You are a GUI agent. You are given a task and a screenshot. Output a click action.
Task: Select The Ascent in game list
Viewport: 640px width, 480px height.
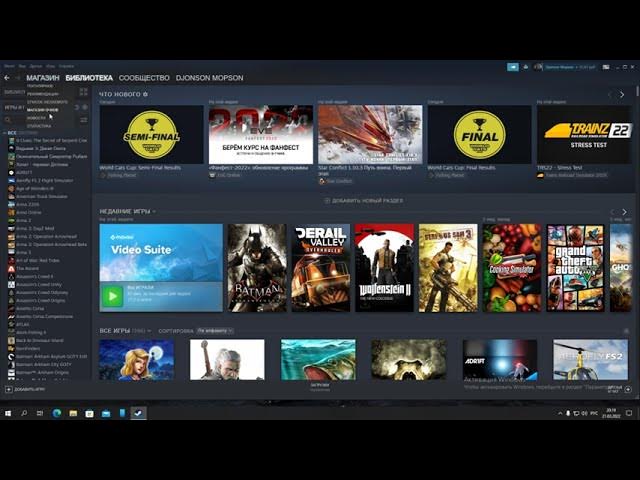pos(27,269)
